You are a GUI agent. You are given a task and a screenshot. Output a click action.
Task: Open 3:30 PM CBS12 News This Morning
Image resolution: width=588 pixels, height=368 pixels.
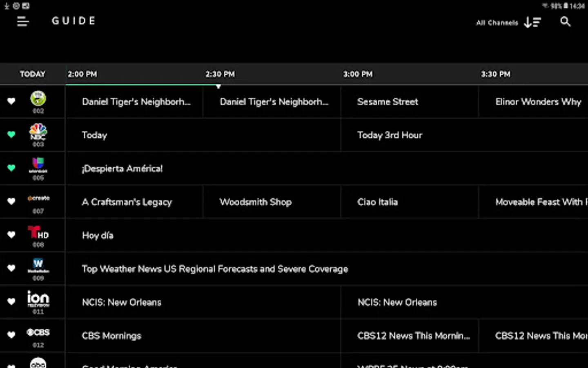coord(533,336)
